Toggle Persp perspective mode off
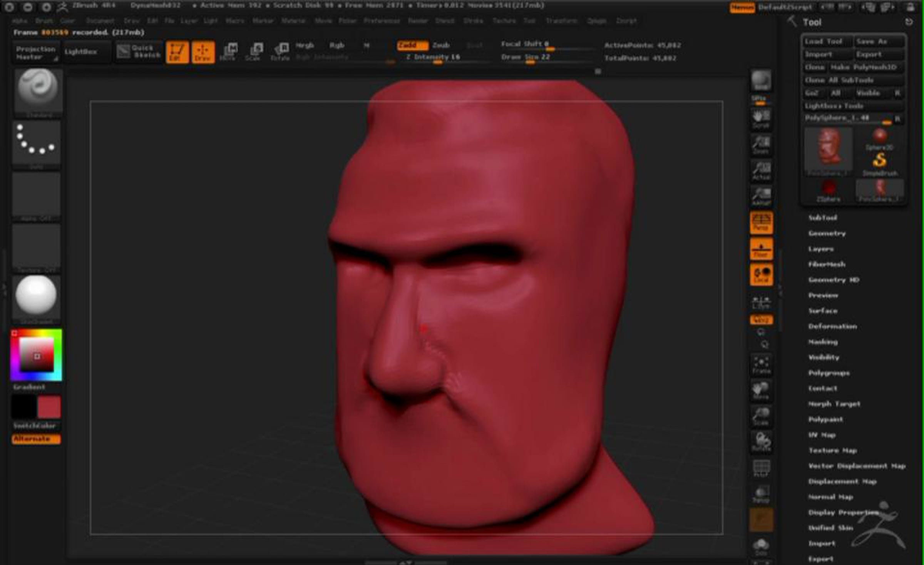Screen dimensions: 924x565 coord(761,222)
